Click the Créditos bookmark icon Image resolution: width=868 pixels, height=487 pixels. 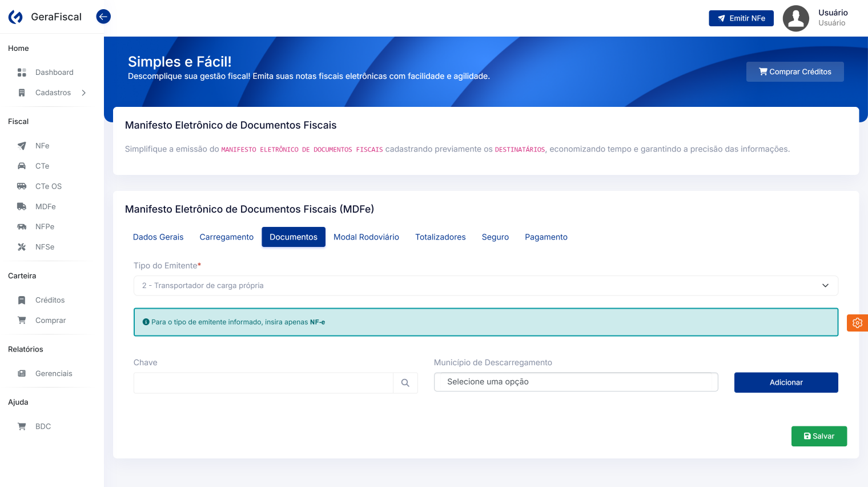(22, 300)
